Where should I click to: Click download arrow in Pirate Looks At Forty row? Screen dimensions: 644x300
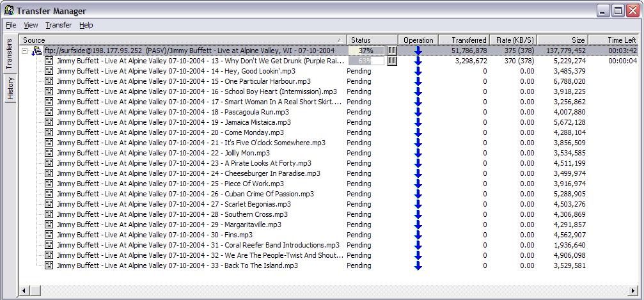[x=418, y=163]
